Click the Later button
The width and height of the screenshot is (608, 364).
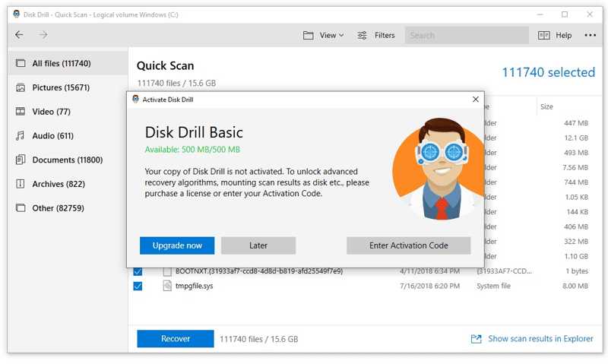click(258, 245)
